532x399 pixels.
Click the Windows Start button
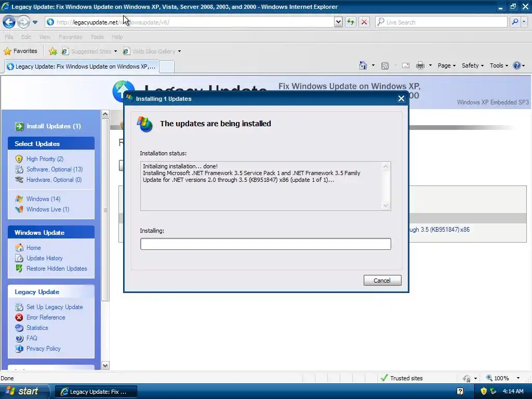click(x=25, y=391)
